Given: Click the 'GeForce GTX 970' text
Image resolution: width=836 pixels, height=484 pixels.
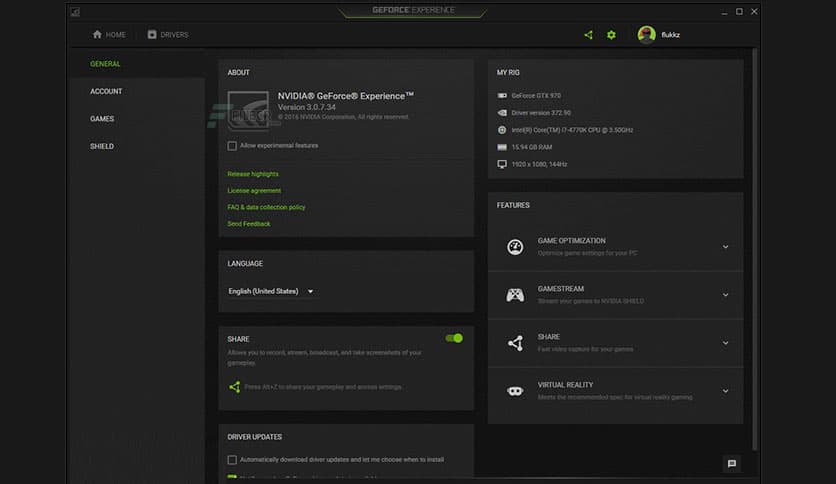Looking at the screenshot, I should [536, 95].
